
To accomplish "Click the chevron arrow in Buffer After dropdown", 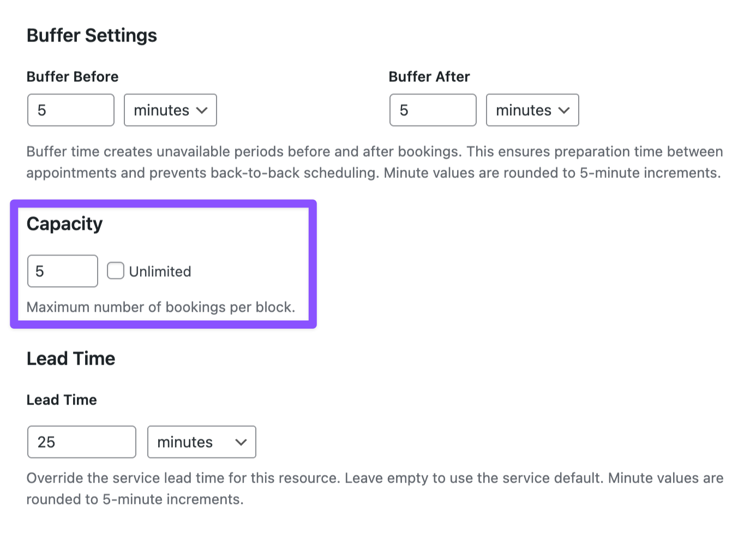I will click(564, 110).
